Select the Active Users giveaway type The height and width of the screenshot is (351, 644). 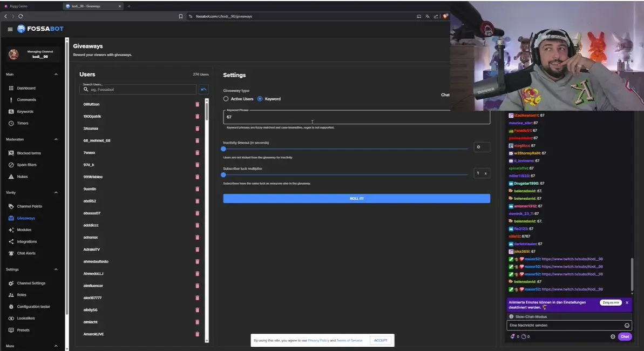pyautogui.click(x=226, y=99)
